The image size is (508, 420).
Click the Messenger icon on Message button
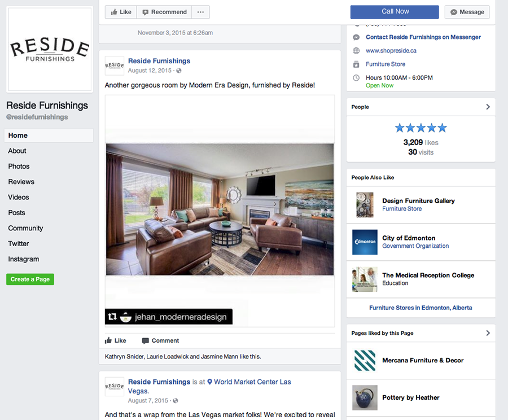pos(454,12)
